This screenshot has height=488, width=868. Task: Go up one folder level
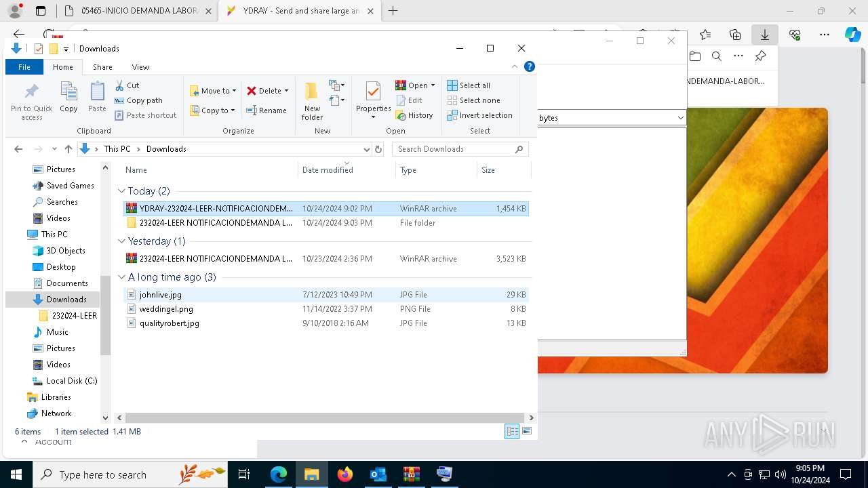[x=68, y=149]
